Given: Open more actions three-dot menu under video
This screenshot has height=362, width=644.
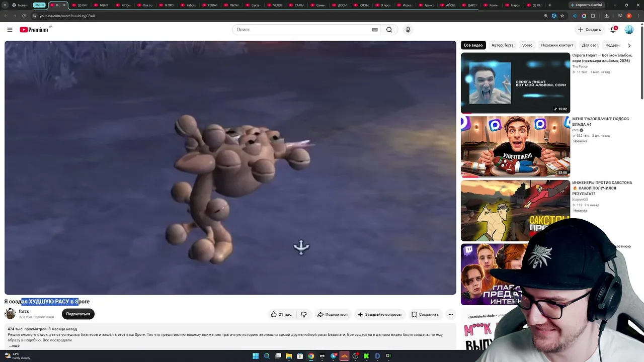Looking at the screenshot, I should click(451, 314).
